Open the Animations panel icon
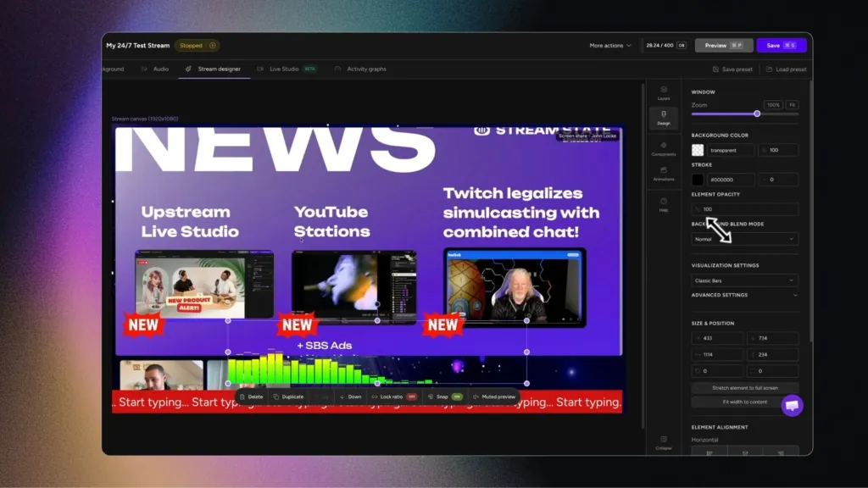Screen dimensions: 868x488 (x=663, y=174)
